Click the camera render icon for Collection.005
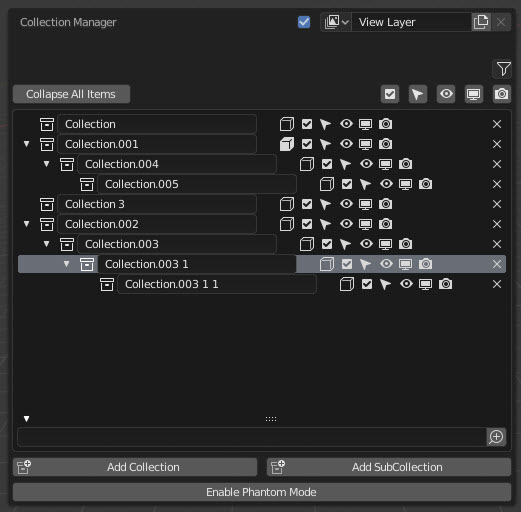 click(425, 184)
